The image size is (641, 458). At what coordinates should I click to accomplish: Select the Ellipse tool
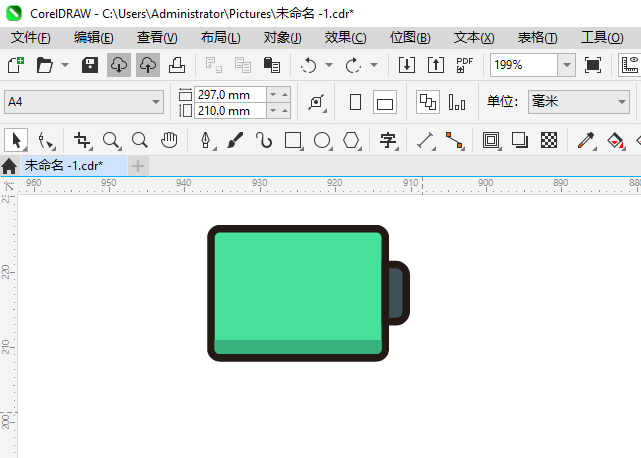point(323,140)
